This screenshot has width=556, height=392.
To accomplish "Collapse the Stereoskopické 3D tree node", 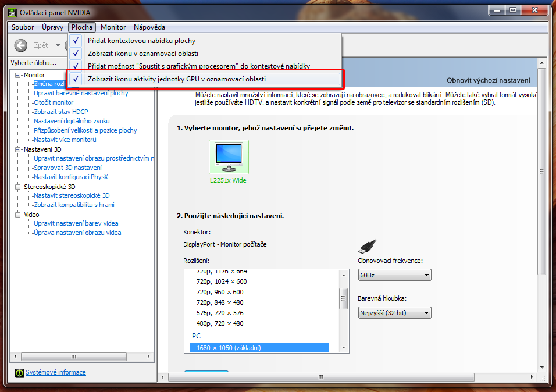I will tap(19, 187).
